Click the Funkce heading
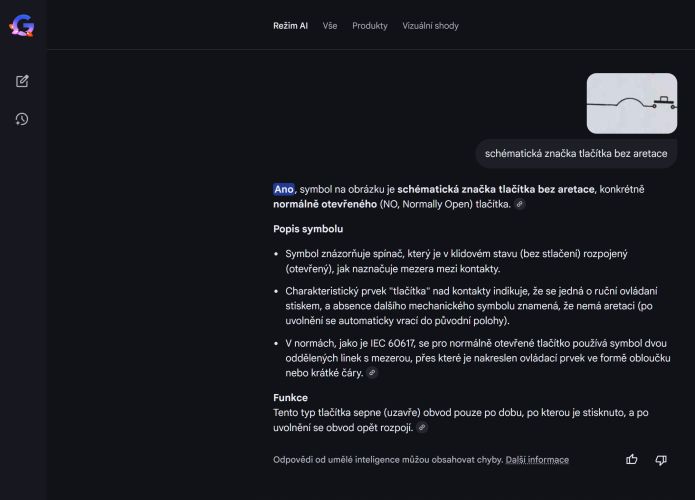 point(290,397)
